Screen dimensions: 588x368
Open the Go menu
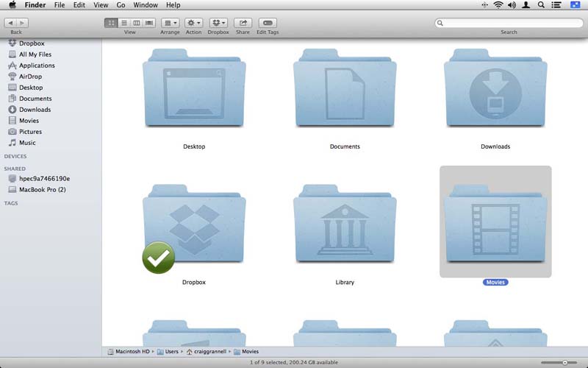click(121, 5)
